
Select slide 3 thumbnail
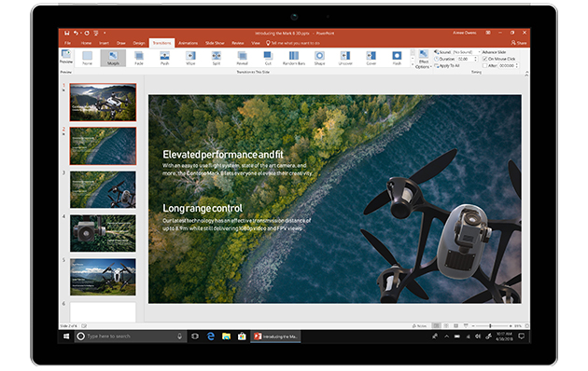103,189
